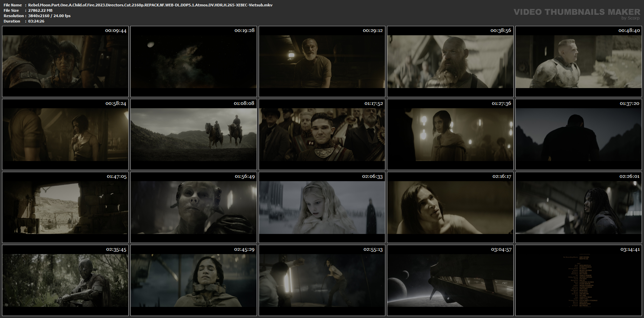Select the crowd scene thumbnail at 01:17:52
Viewport: 644px width, 318px height.
pyautogui.click(x=322, y=134)
